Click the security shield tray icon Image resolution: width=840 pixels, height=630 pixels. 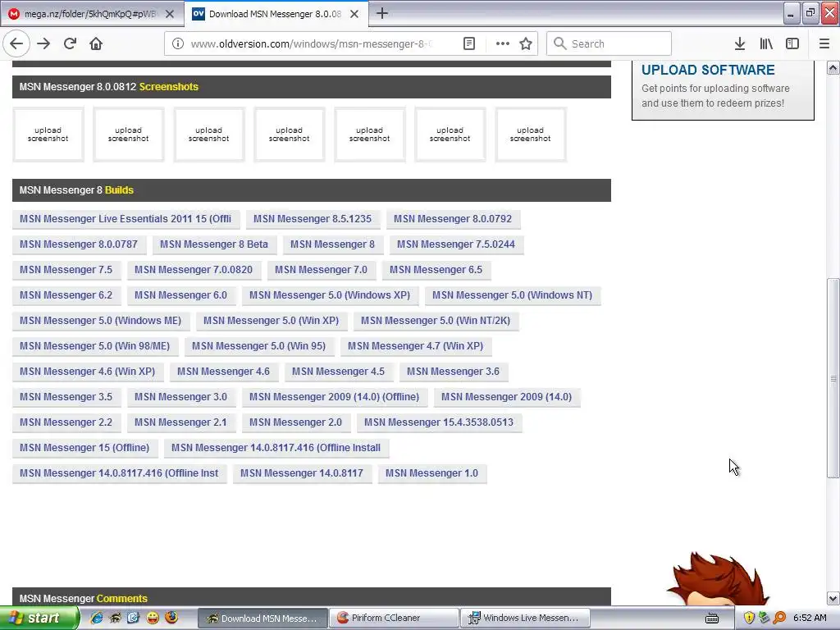pos(749,618)
